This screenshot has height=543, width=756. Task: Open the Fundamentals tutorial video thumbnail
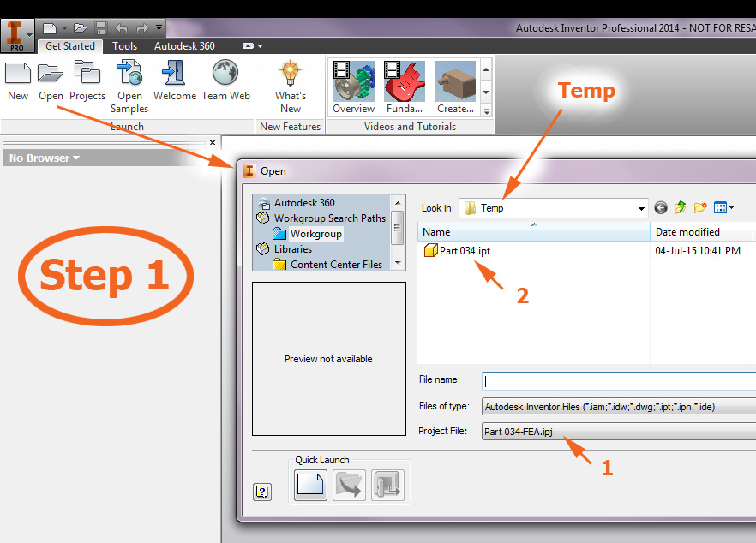pyautogui.click(x=405, y=87)
